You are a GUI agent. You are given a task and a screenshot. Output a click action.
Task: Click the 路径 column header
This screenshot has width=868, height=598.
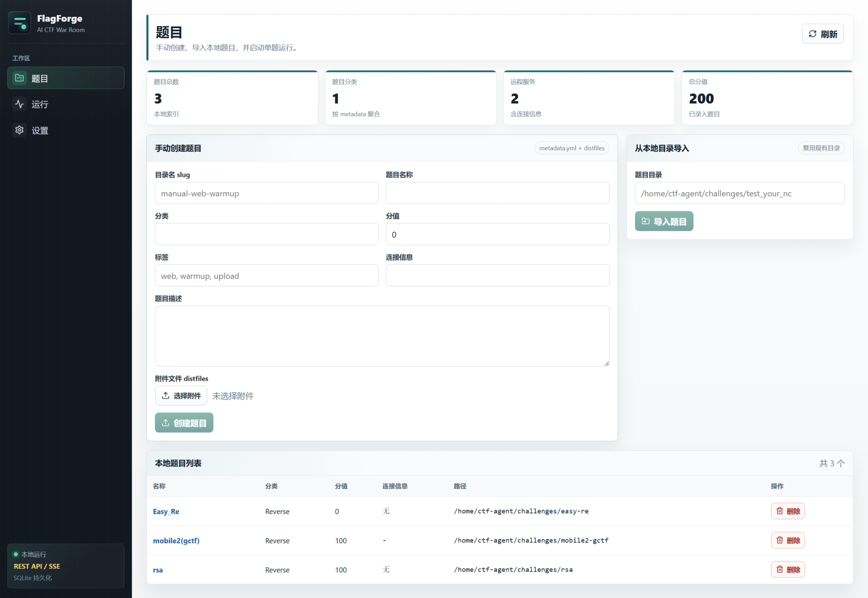(x=460, y=486)
